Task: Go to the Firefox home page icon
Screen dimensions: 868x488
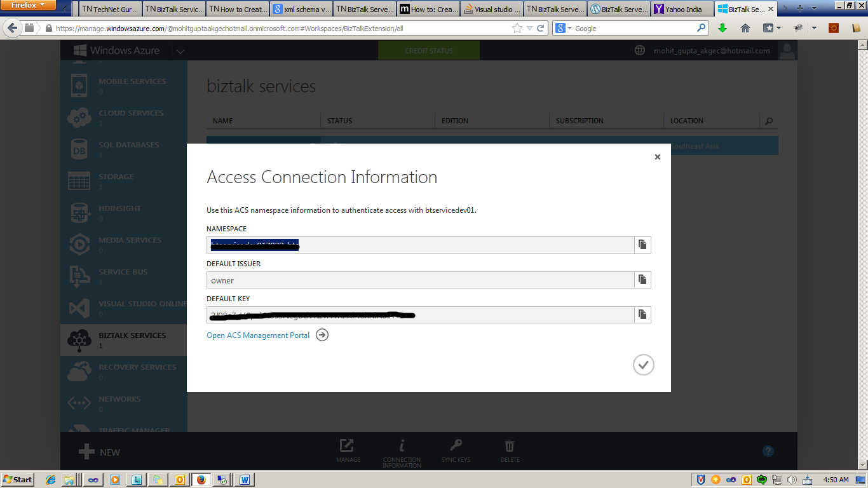Action: (x=745, y=29)
